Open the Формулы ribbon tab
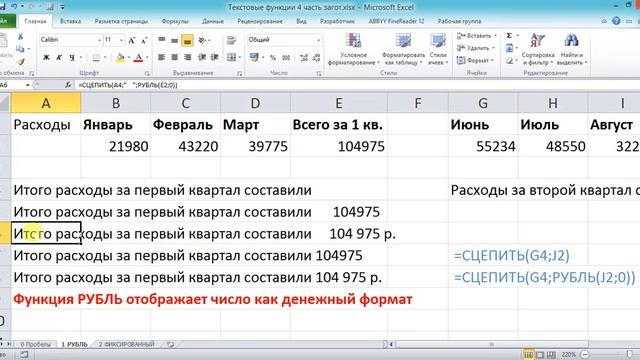This screenshot has width=640, height=360. click(175, 21)
